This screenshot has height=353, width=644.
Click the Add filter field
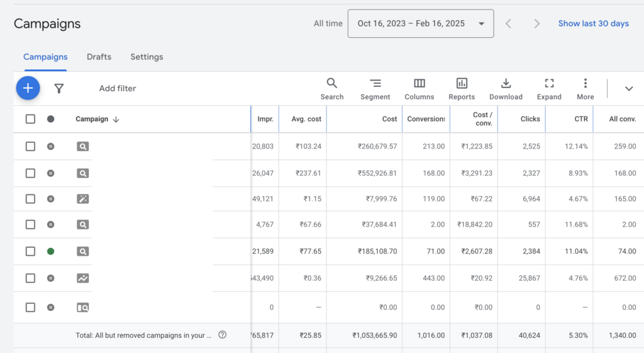pos(118,88)
